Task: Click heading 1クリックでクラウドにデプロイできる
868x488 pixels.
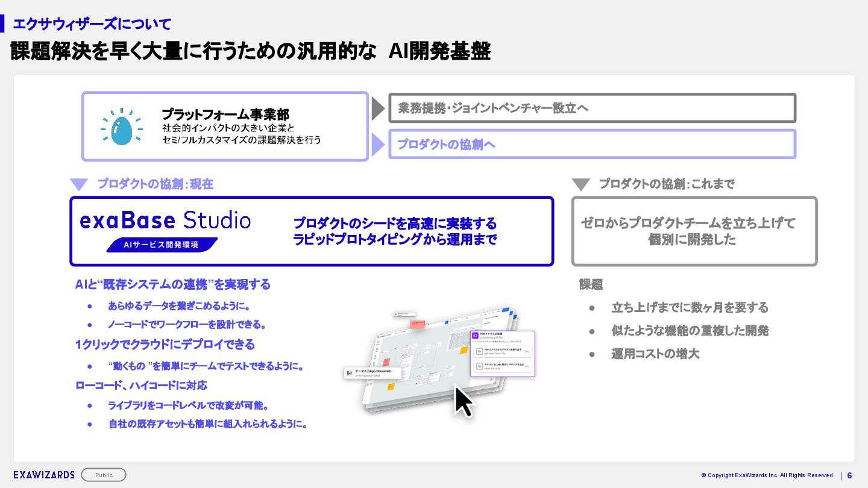Action: pos(165,345)
